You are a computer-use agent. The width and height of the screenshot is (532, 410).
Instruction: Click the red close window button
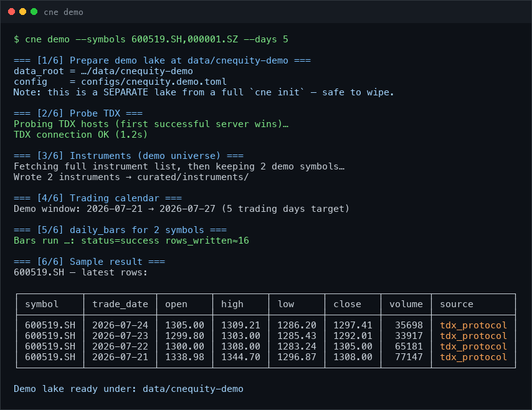(x=12, y=12)
